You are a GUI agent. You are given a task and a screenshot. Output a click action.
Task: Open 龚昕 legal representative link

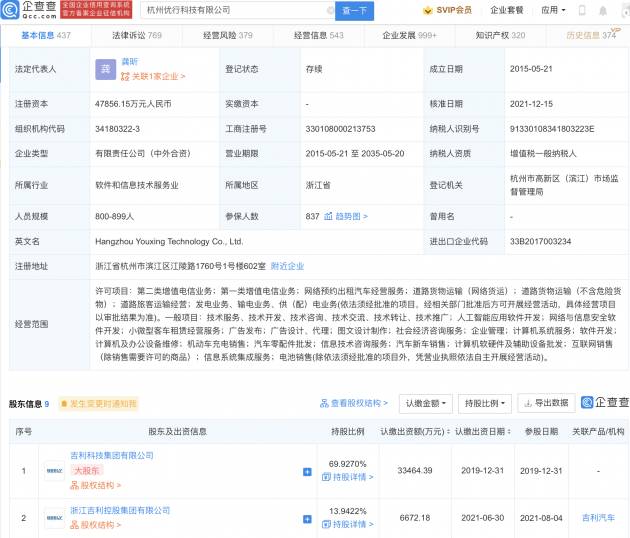[129, 61]
